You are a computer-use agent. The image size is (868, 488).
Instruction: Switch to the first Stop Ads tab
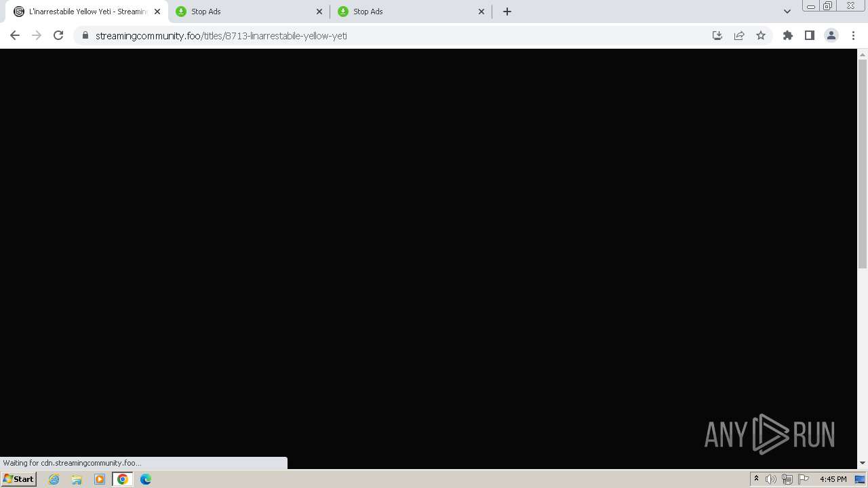tap(248, 12)
